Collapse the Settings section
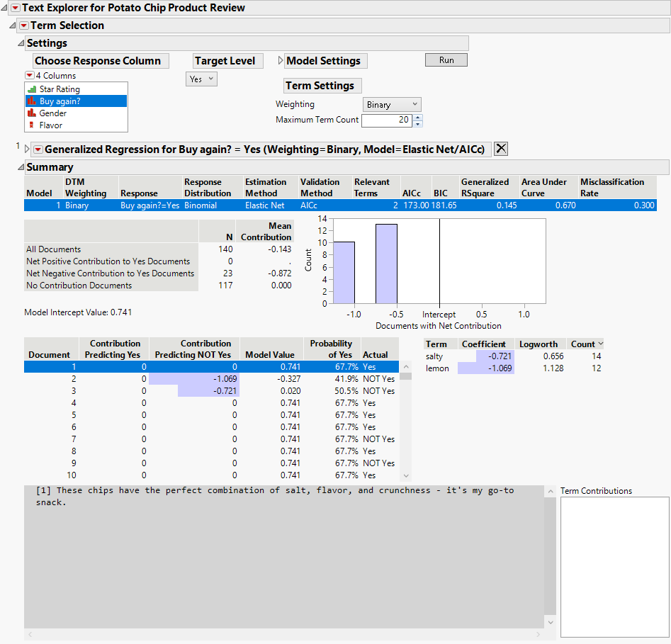 click(21, 43)
